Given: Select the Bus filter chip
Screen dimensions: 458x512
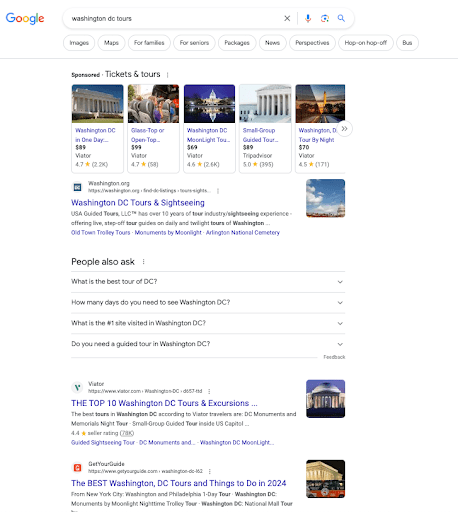Looking at the screenshot, I should [407, 43].
